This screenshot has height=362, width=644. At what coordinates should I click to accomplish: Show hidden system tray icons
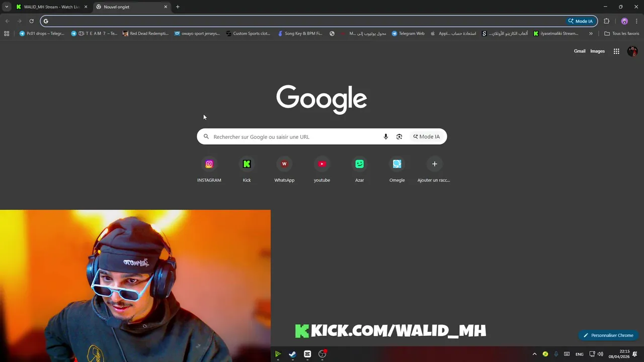pos(534,354)
